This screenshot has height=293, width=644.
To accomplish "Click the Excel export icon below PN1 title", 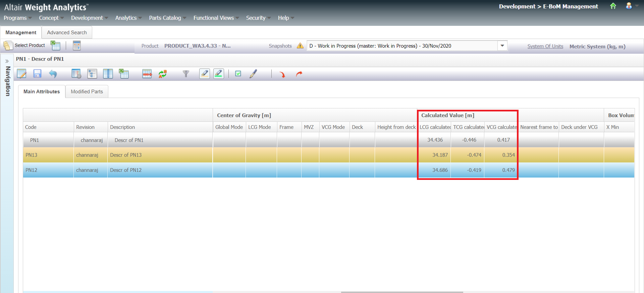I will (x=124, y=74).
